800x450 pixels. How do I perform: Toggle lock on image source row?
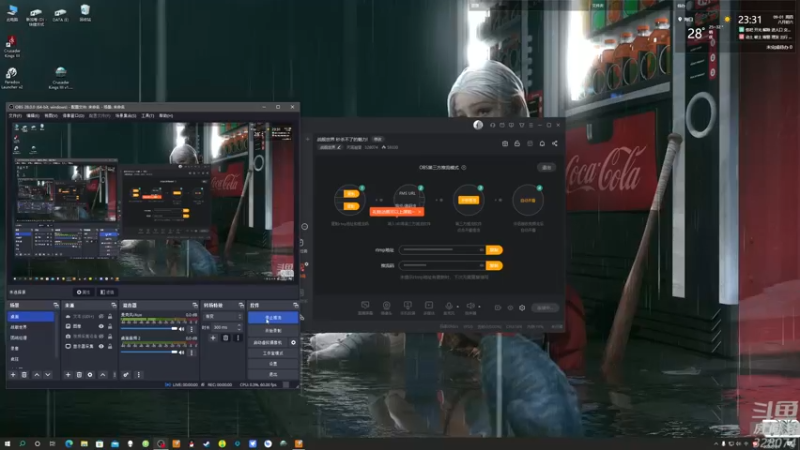coord(110,326)
